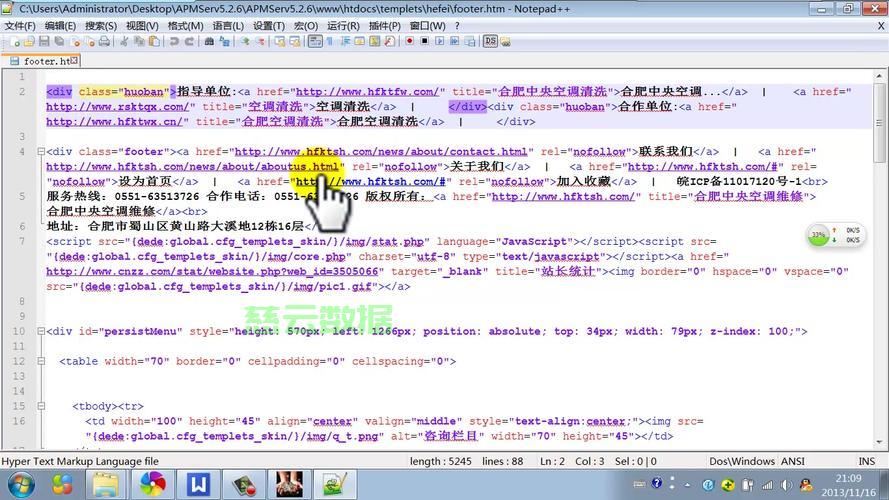The width and height of the screenshot is (889, 500).
Task: Click the http://www.hfktwx.cn/ link
Action: pyautogui.click(x=115, y=121)
